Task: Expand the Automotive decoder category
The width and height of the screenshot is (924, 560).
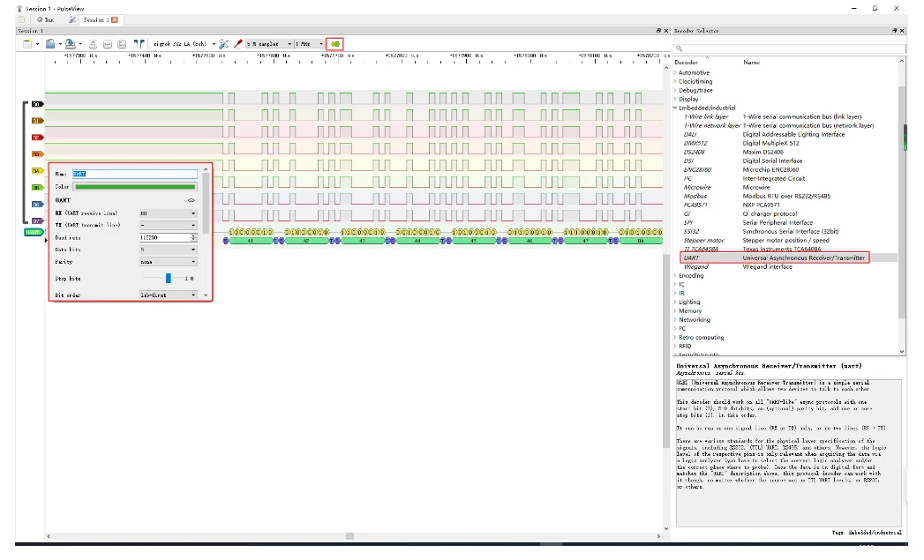Action: coord(675,72)
